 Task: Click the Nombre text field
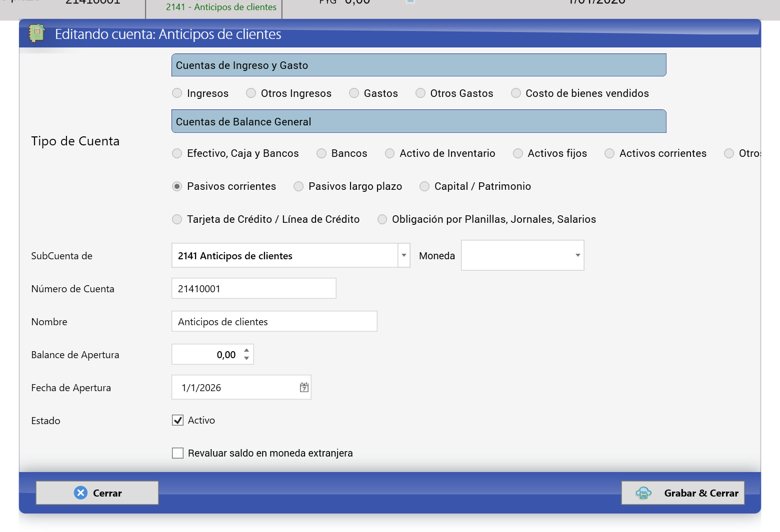pos(274,321)
